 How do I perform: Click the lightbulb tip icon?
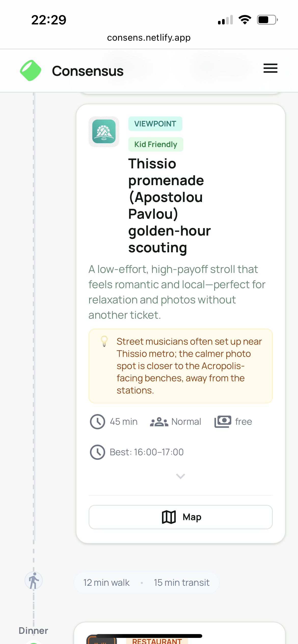pos(104,341)
